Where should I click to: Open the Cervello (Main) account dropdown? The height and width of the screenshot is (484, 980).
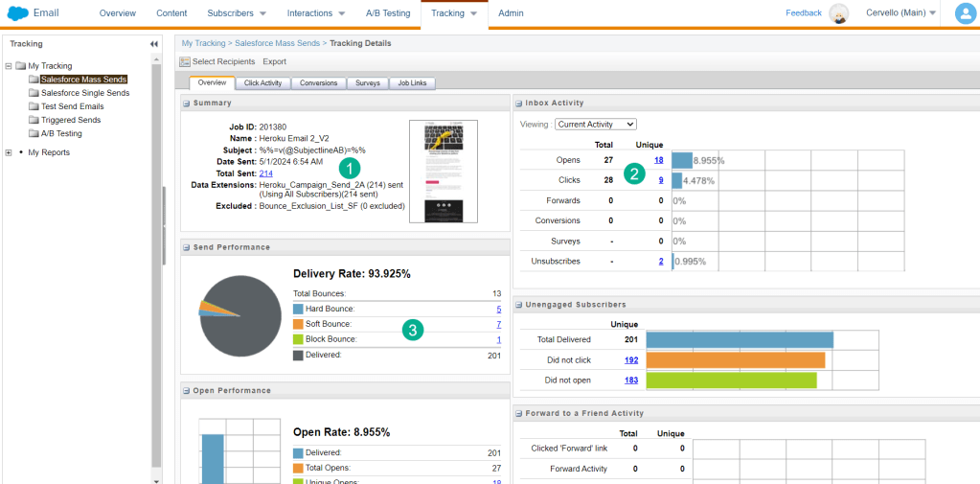point(900,13)
